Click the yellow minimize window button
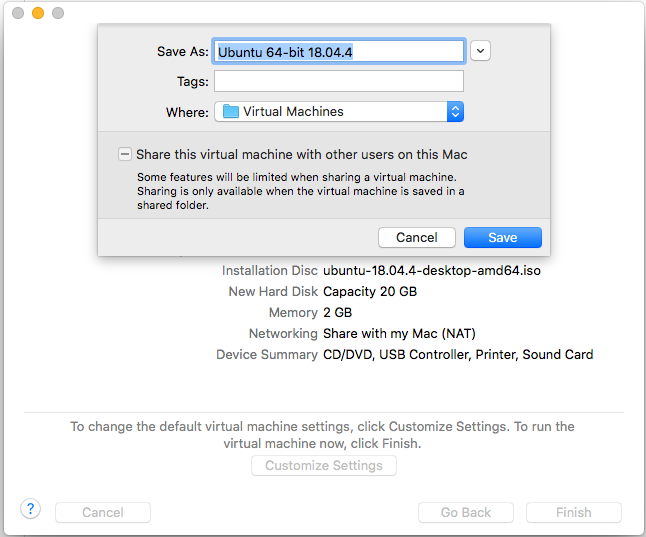The height and width of the screenshot is (537, 646). click(38, 13)
